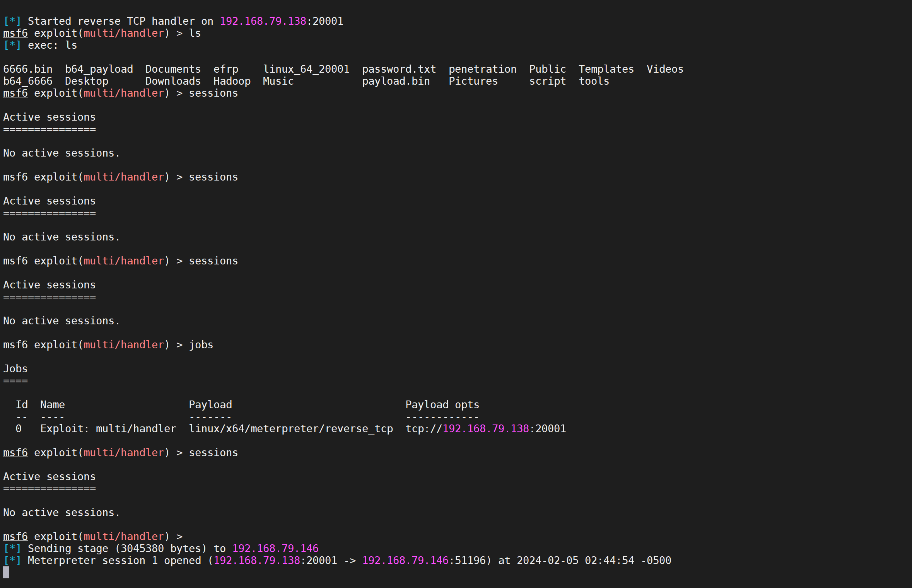912x588 pixels.
Task: Click the Desktop directory name
Action: [87, 81]
